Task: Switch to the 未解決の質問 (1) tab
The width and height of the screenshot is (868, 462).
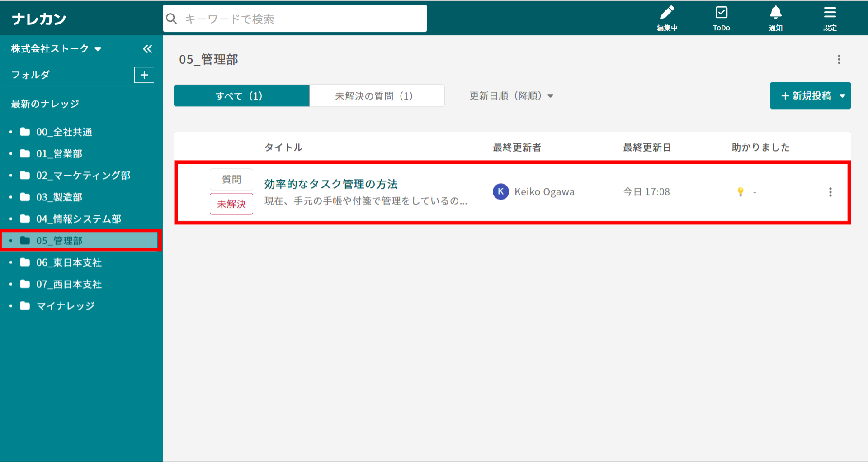Action: point(377,96)
